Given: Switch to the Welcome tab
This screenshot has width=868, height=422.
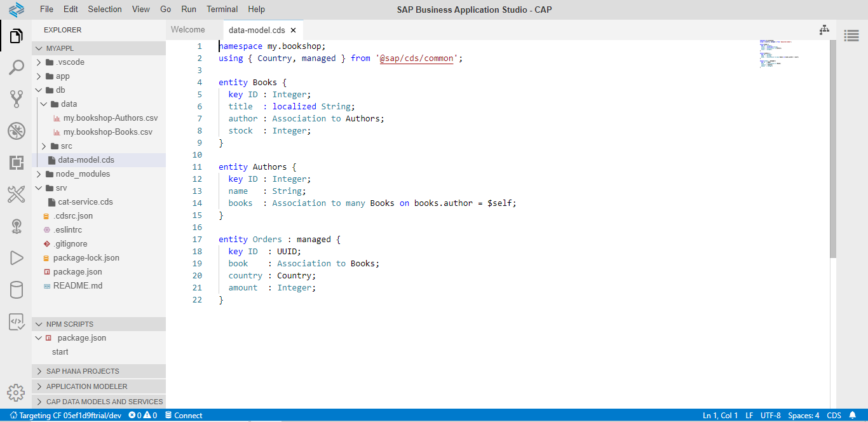Looking at the screenshot, I should pos(188,30).
